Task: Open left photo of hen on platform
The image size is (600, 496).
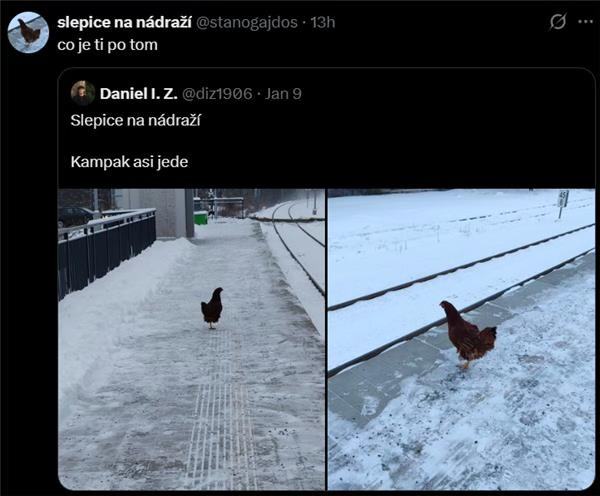Action: [191, 339]
